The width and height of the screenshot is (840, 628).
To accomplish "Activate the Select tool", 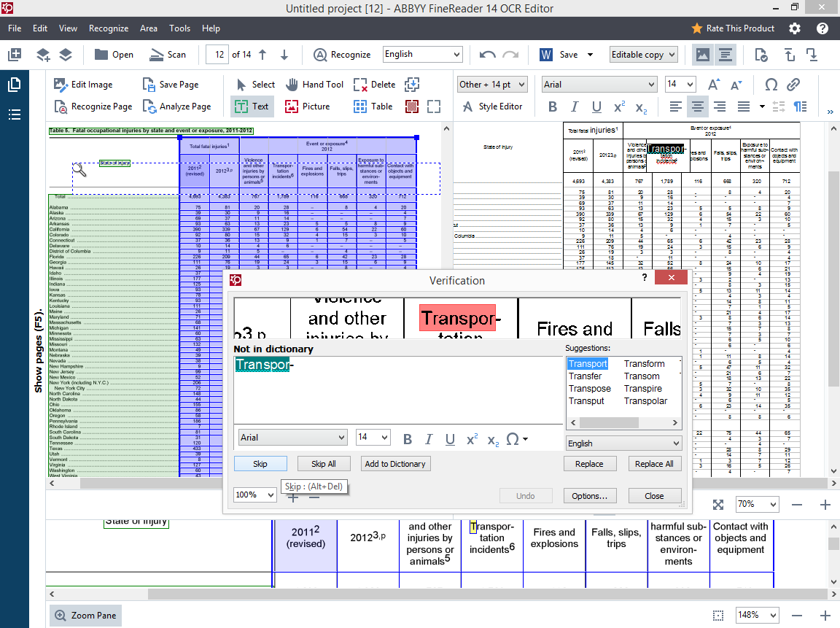I will click(x=255, y=84).
